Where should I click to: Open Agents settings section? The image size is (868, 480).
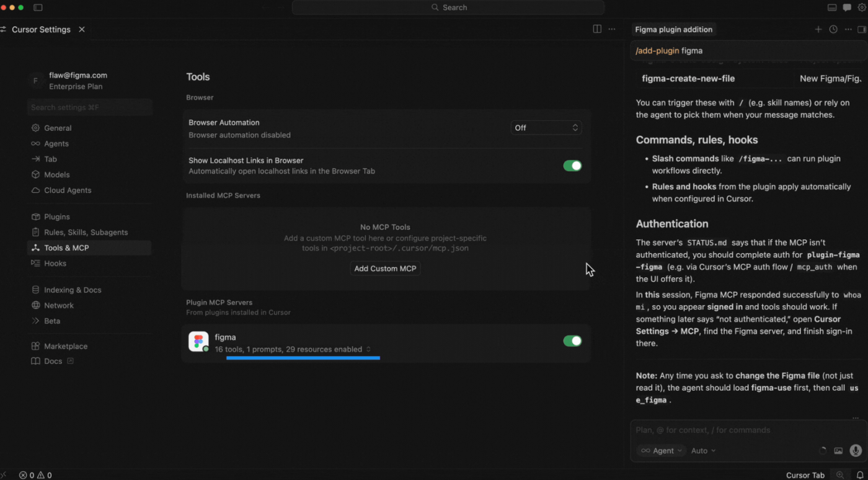(89, 143)
